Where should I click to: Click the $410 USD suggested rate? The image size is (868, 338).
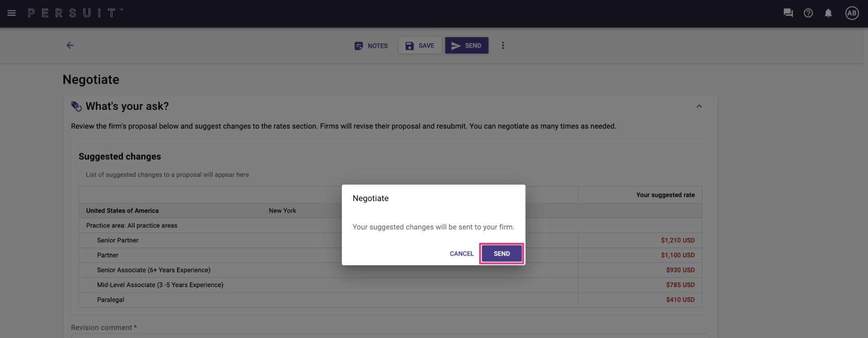point(680,300)
